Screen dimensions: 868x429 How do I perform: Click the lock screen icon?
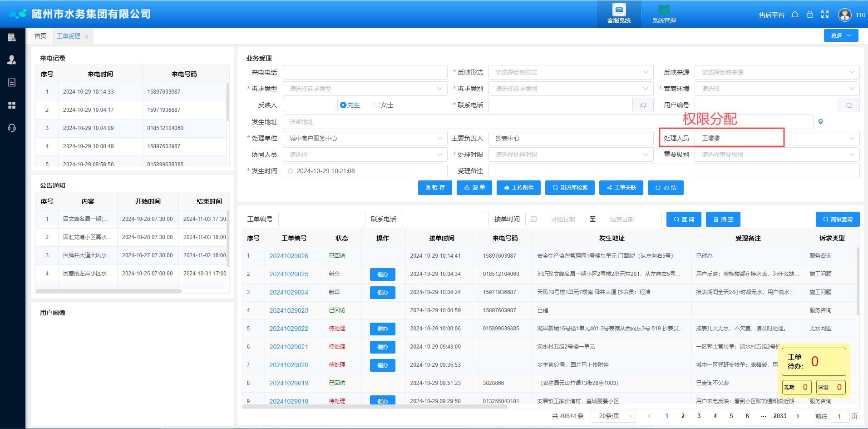pos(809,15)
